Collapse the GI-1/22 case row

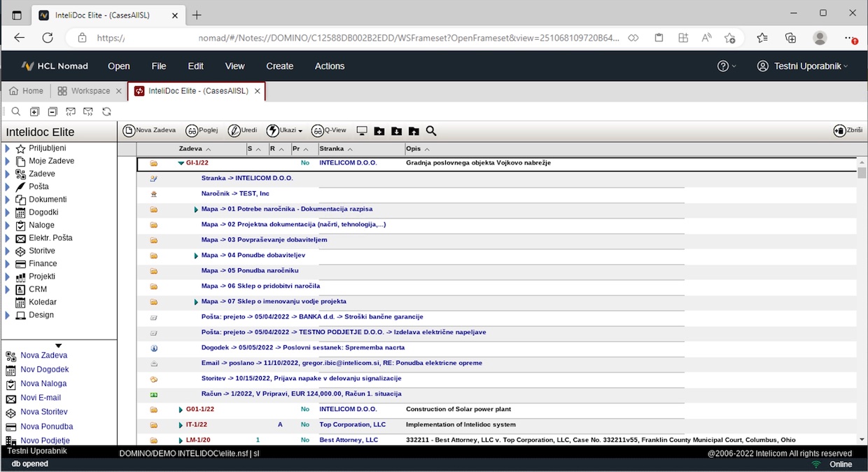(181, 163)
